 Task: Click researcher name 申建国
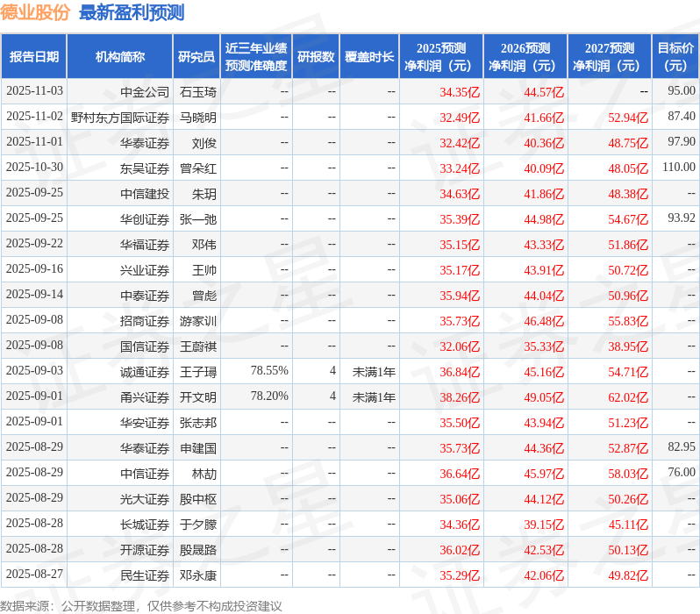[198, 448]
